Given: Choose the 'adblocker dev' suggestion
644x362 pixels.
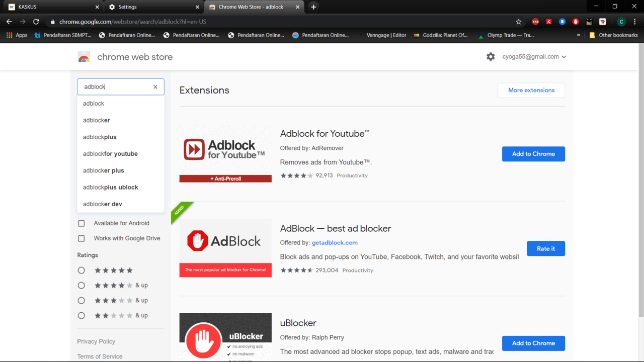Looking at the screenshot, I should click(x=121, y=204).
